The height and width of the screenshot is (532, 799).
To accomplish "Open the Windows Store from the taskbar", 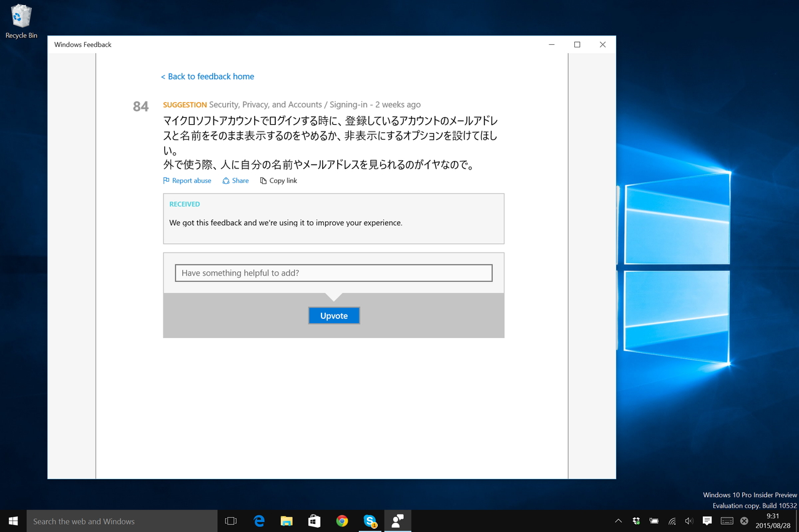I will click(314, 521).
